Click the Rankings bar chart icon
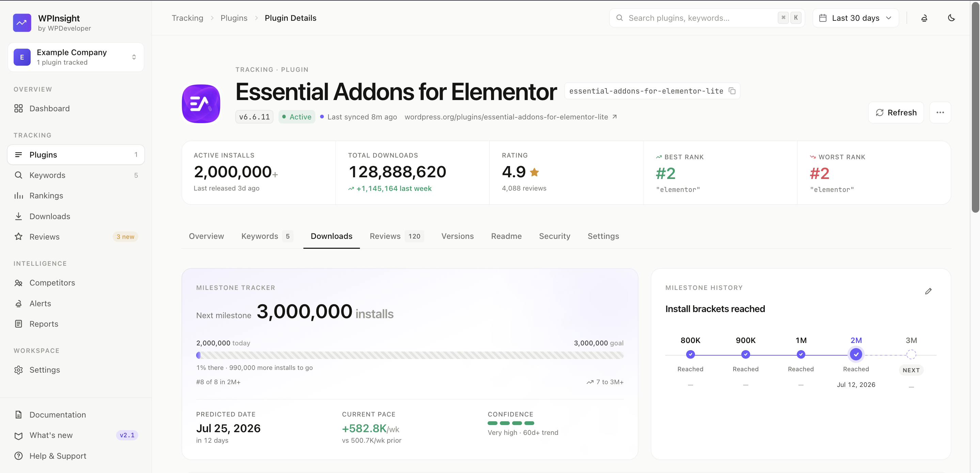The height and width of the screenshot is (473, 980). pyautogui.click(x=18, y=195)
